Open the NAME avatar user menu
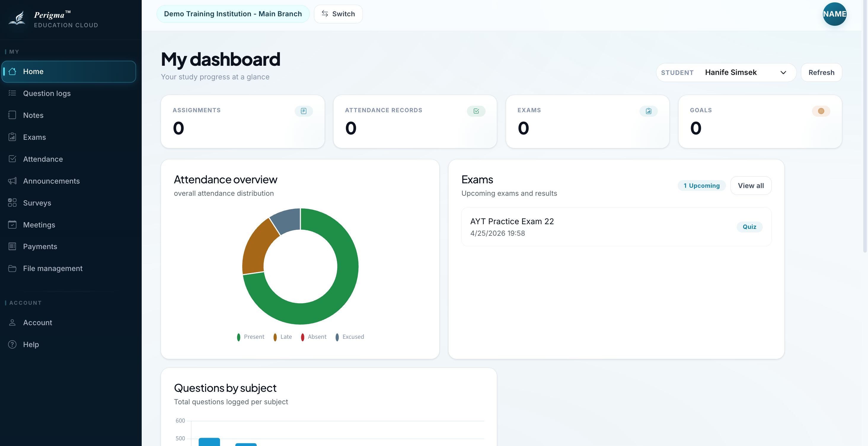 pyautogui.click(x=834, y=14)
